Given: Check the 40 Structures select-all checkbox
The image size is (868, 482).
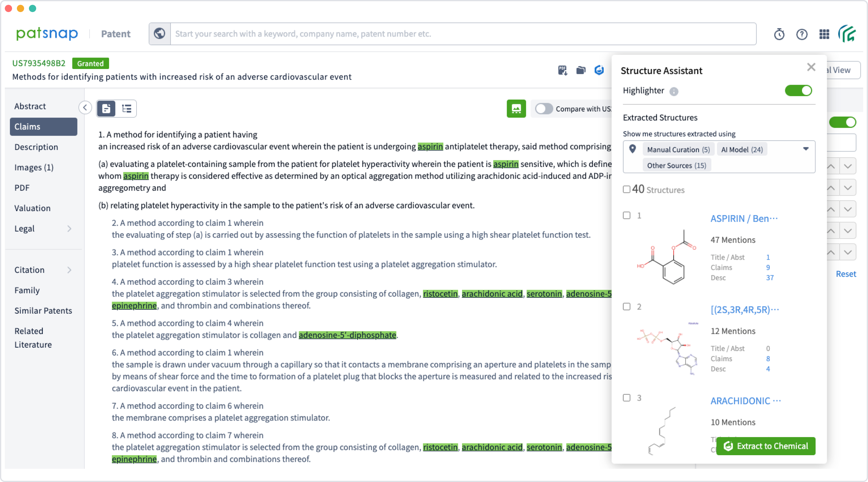Looking at the screenshot, I should click(627, 189).
